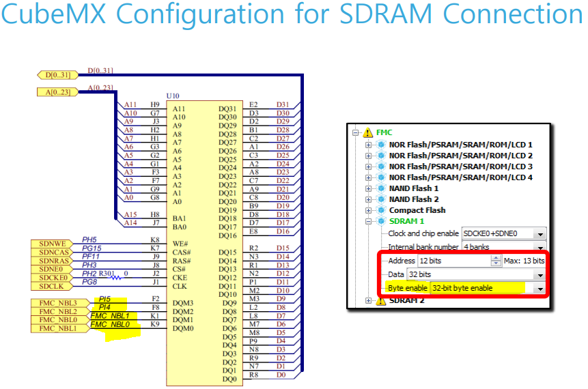Click the DQM3 pin name on U10
Viewport: 588px width, 389px height.
pos(183,303)
